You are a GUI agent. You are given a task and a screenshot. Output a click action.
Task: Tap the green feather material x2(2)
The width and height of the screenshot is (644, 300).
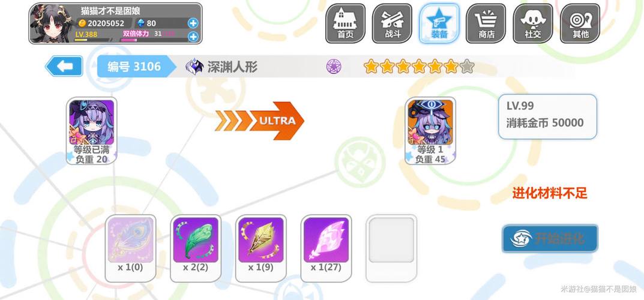(x=196, y=248)
